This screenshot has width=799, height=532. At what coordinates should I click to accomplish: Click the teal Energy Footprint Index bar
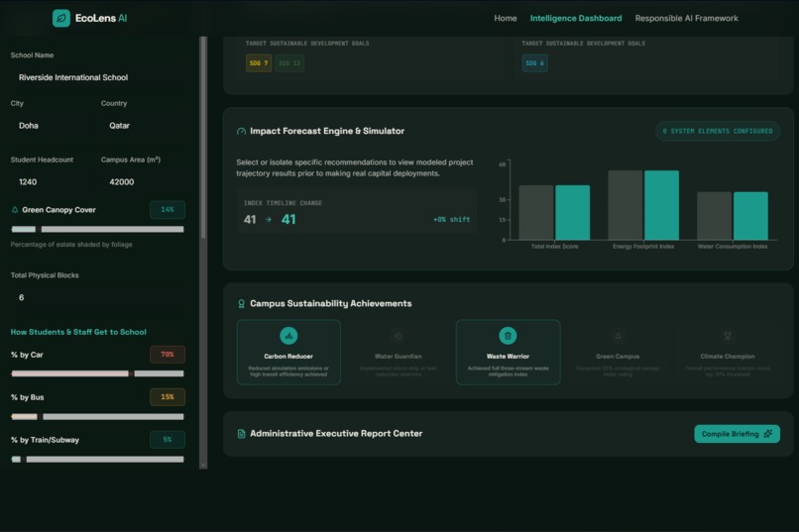coord(661,205)
